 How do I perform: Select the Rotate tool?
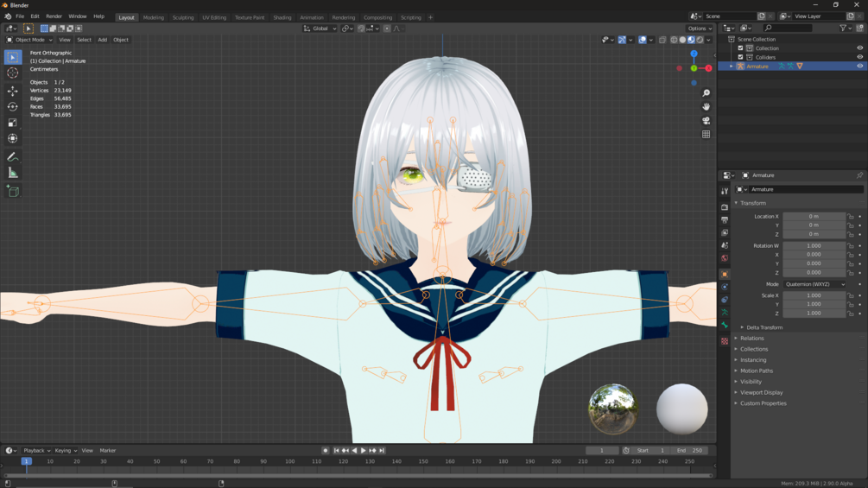[x=13, y=107]
